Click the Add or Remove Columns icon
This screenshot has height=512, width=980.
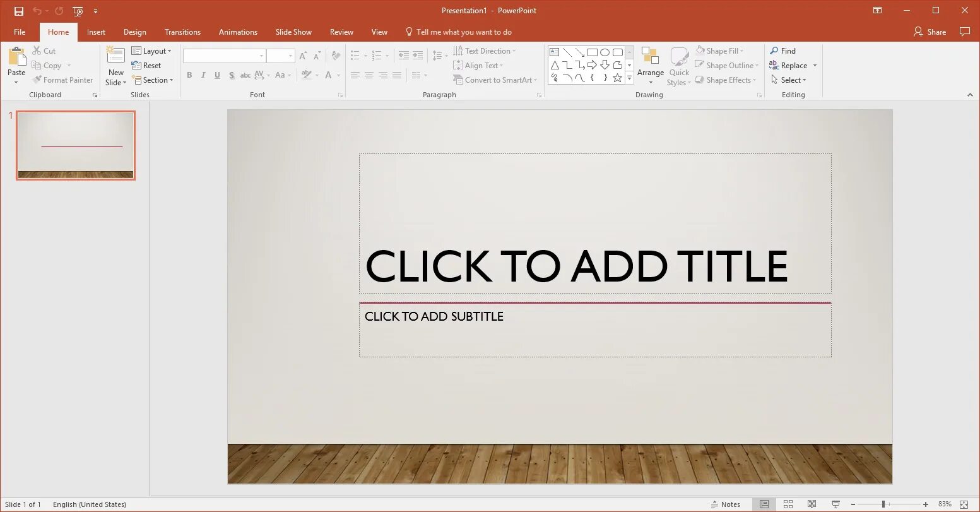pos(416,75)
